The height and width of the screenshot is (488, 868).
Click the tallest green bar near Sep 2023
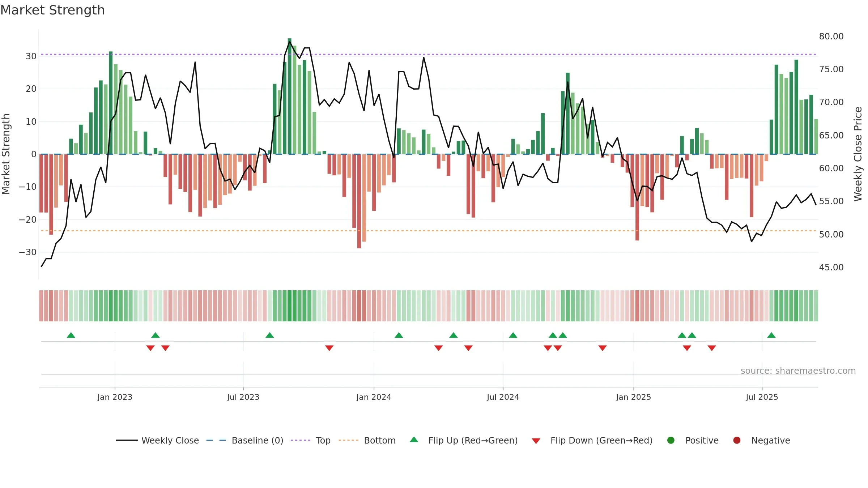(289, 96)
